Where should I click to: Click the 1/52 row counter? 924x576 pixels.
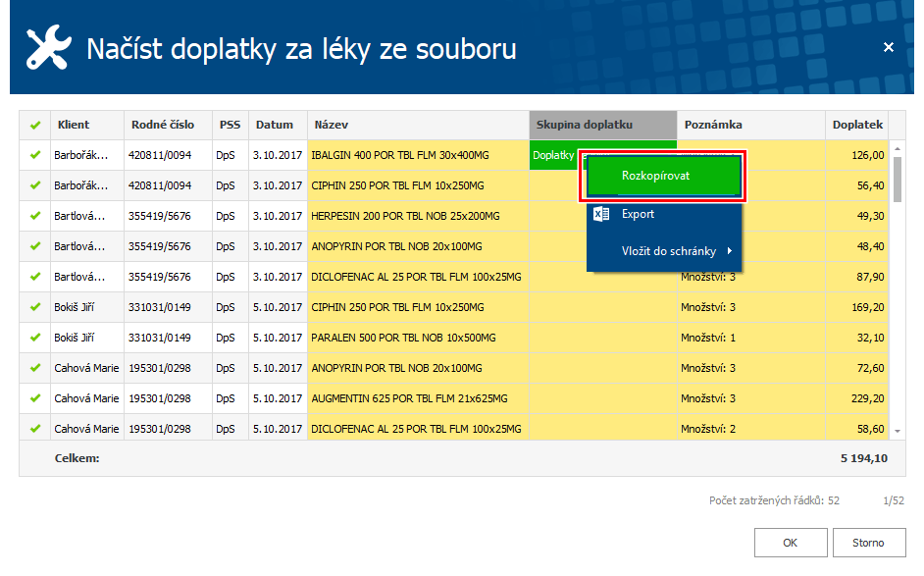(894, 500)
